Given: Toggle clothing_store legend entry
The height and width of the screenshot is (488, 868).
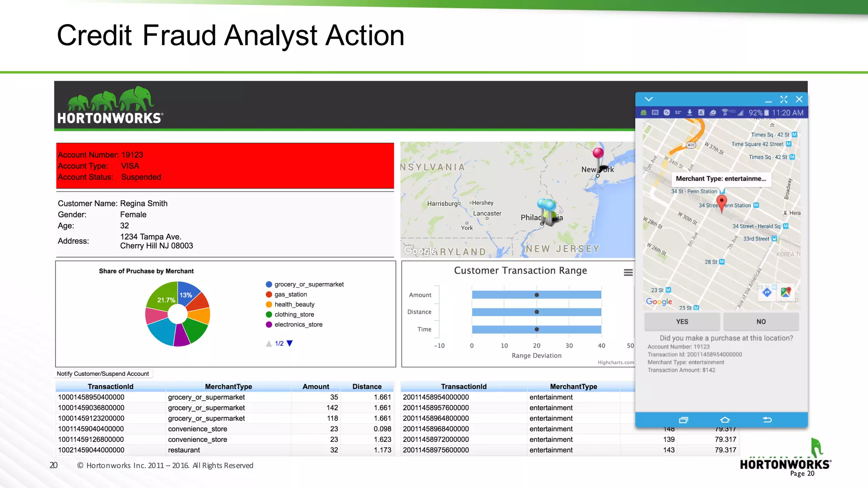Looking at the screenshot, I should coord(290,314).
